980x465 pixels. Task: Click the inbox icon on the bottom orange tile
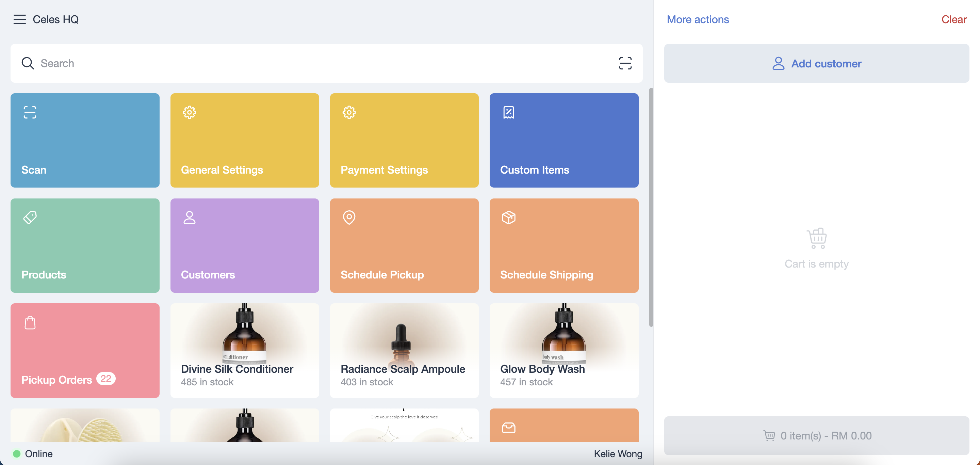point(509,427)
